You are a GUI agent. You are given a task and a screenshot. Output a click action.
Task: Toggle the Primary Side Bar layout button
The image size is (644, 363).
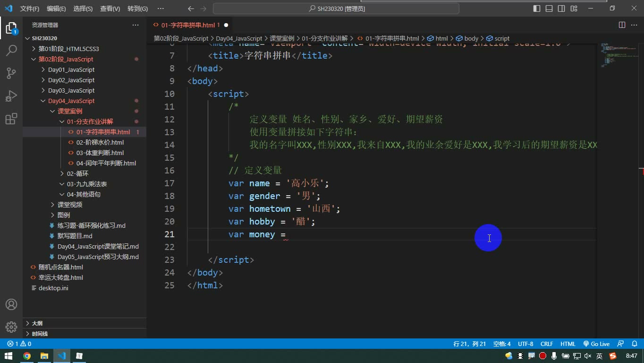pos(537,9)
